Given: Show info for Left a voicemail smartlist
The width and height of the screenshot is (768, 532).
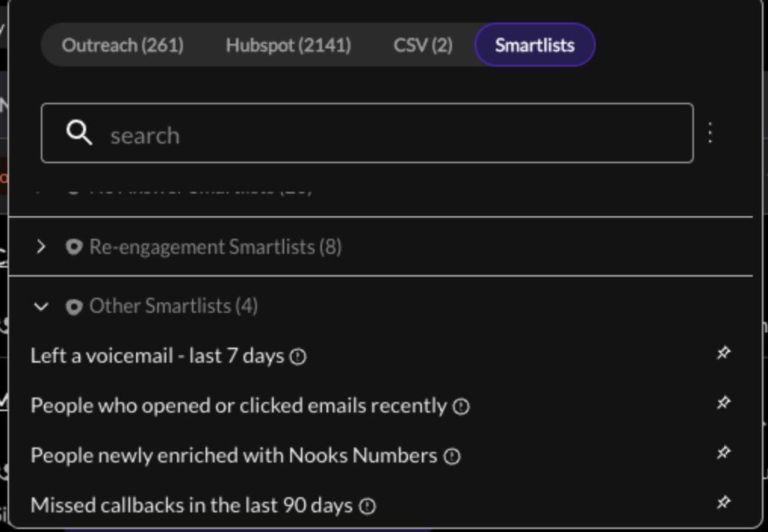Looking at the screenshot, I should pos(298,357).
